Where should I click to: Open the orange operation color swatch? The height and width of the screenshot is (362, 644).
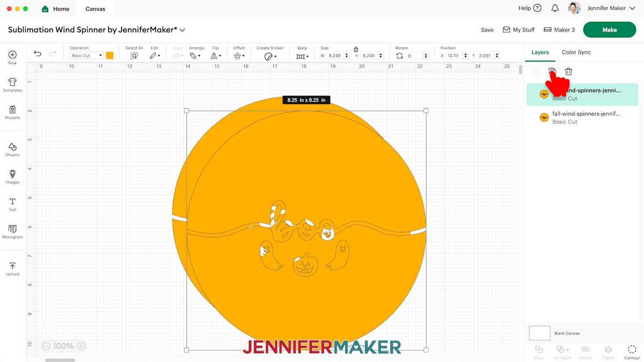(x=110, y=56)
